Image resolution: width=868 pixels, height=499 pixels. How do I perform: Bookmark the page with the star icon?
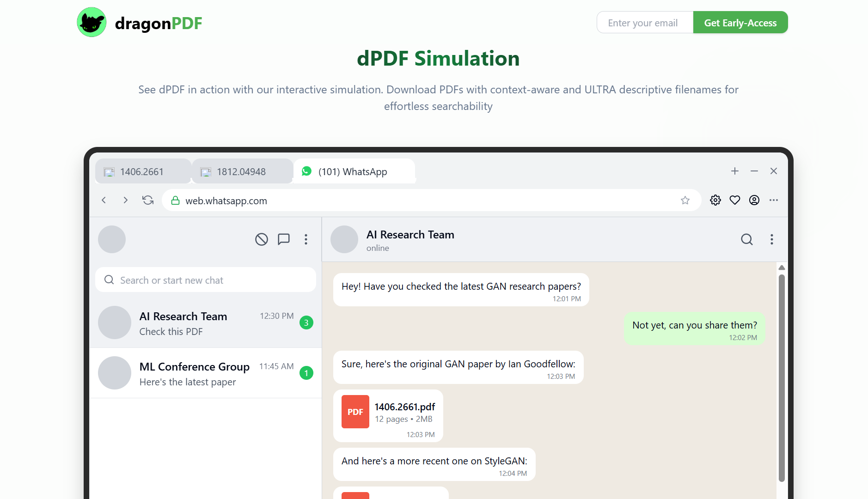pyautogui.click(x=685, y=200)
